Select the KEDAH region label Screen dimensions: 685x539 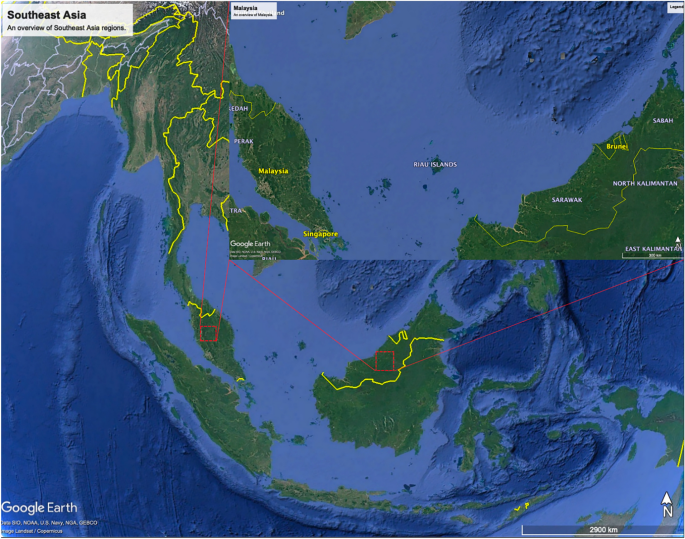239,108
